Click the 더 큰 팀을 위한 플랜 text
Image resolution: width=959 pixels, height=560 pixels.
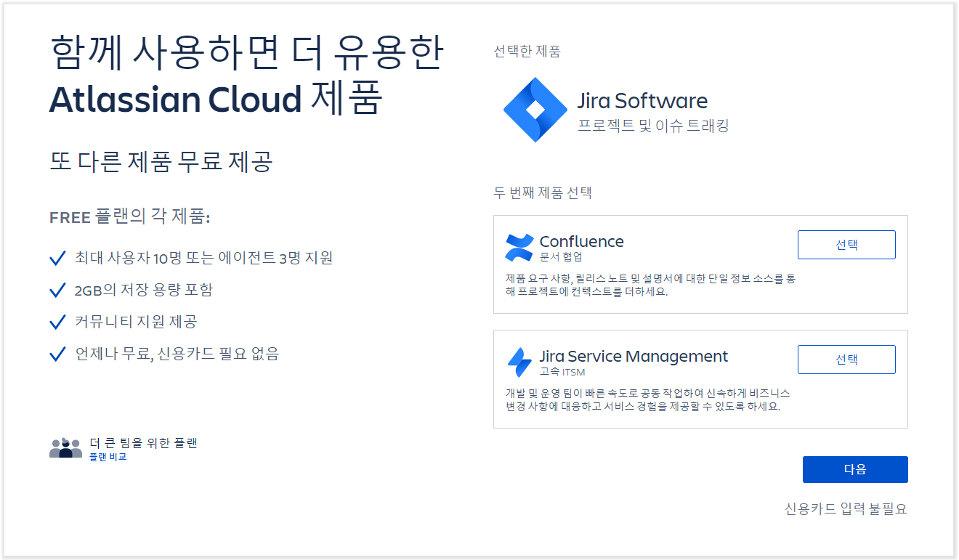coord(143,442)
